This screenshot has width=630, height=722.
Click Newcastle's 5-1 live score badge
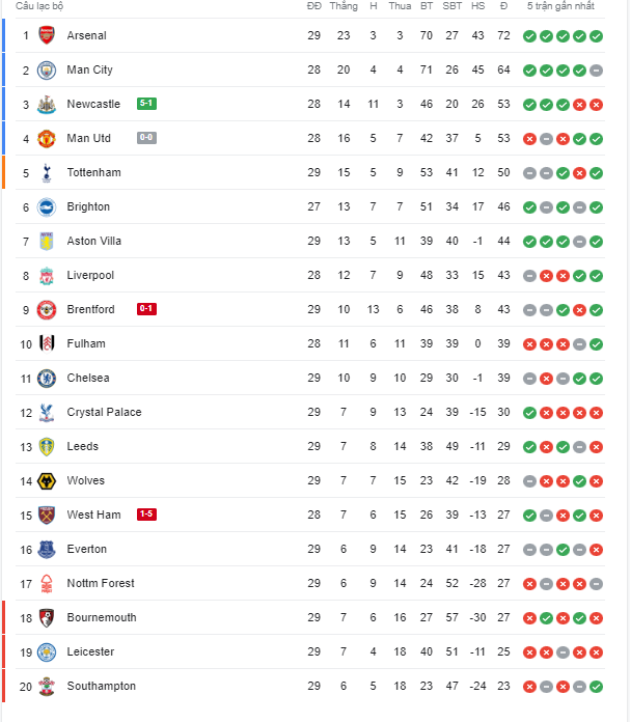(x=147, y=104)
